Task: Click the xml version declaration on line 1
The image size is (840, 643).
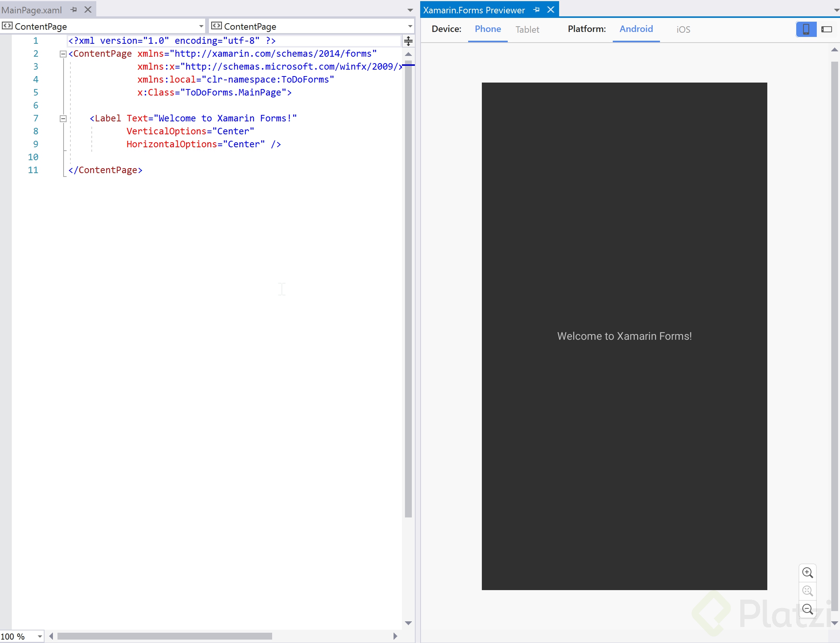Action: coord(172,41)
